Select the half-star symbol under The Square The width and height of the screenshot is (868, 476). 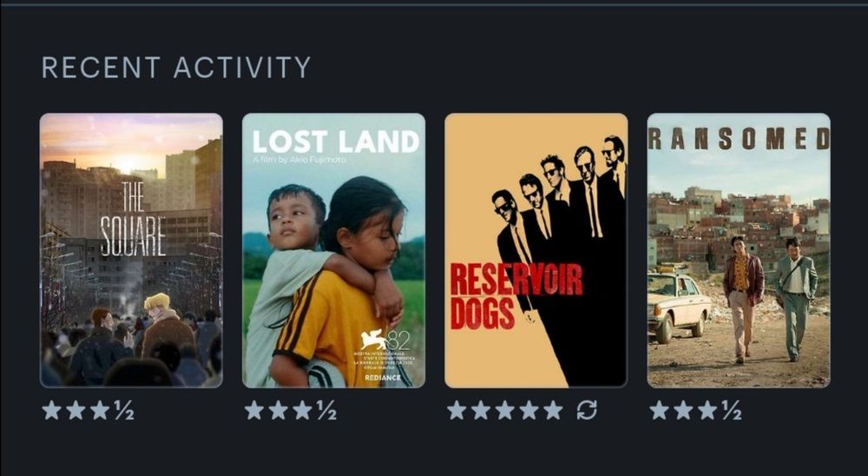(124, 411)
